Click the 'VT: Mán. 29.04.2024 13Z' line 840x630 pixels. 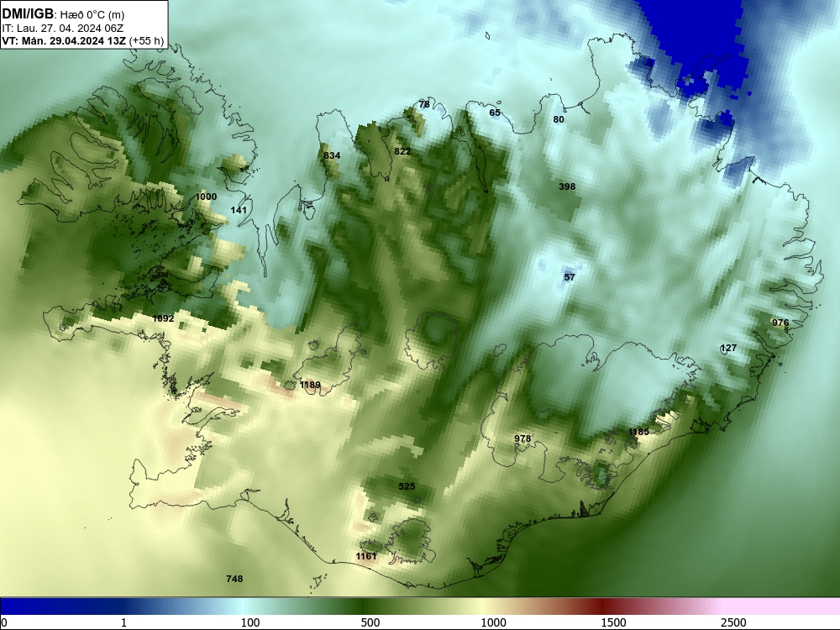coord(63,40)
